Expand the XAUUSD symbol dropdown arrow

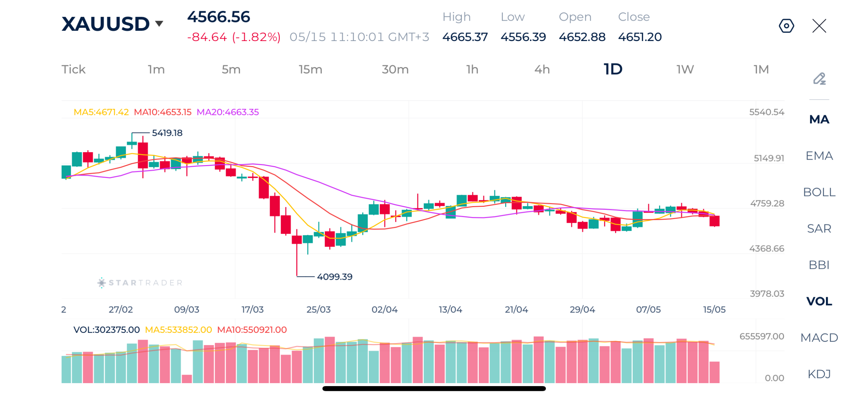coord(158,23)
